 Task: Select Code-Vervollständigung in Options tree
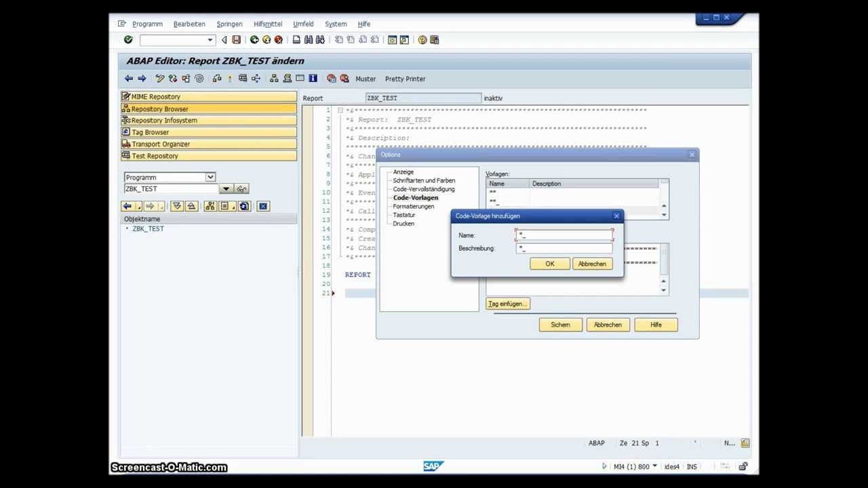click(424, 189)
